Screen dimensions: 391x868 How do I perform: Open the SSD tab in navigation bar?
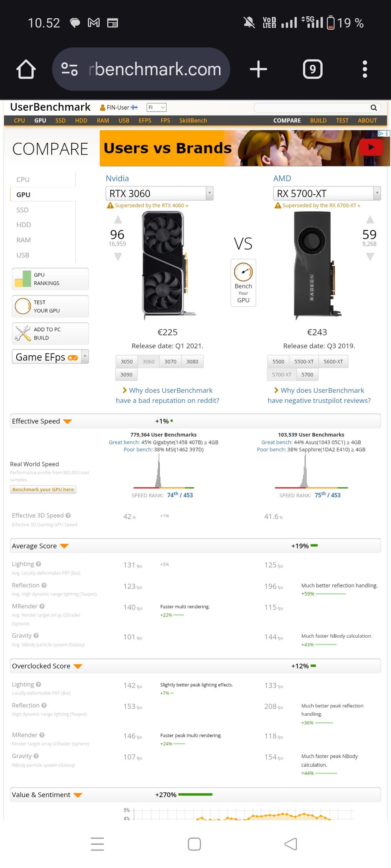tap(60, 120)
